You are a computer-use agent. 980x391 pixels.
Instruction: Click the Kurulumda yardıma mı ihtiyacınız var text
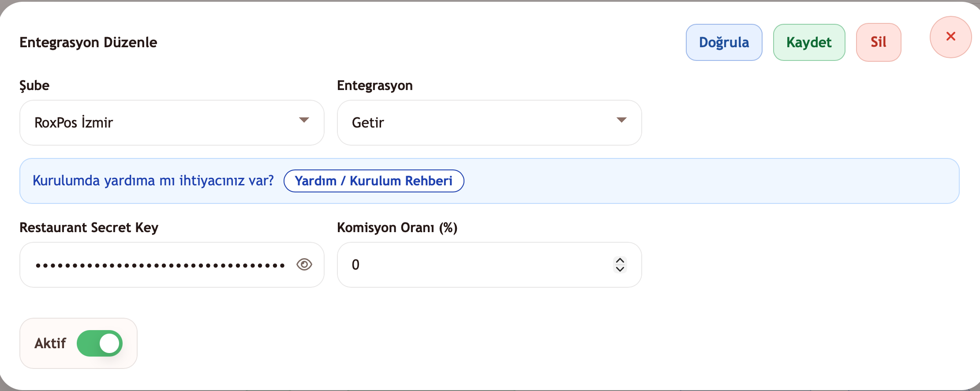(153, 181)
